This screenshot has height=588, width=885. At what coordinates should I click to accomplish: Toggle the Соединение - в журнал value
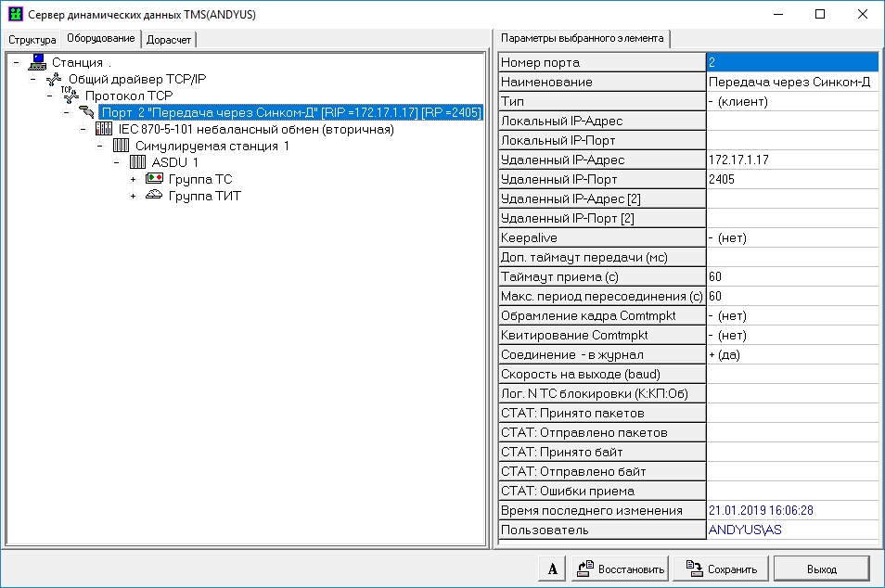tap(791, 354)
